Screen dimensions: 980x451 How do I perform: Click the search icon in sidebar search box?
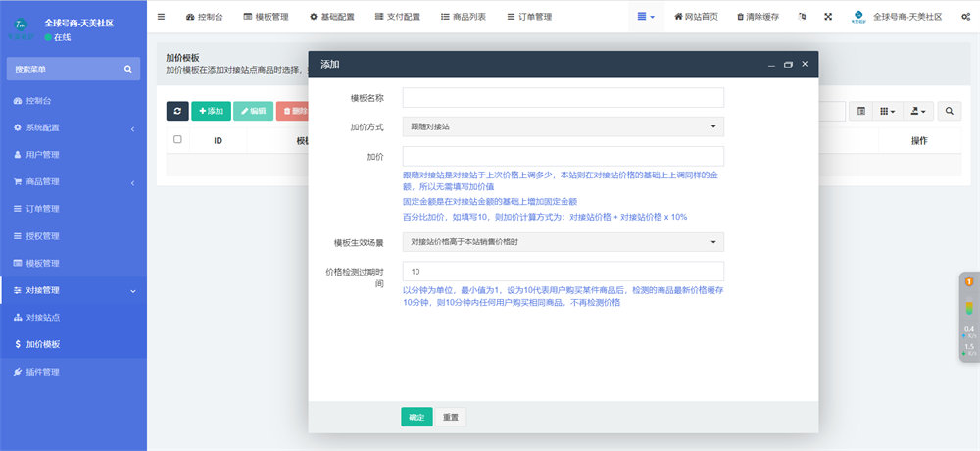pyautogui.click(x=127, y=69)
